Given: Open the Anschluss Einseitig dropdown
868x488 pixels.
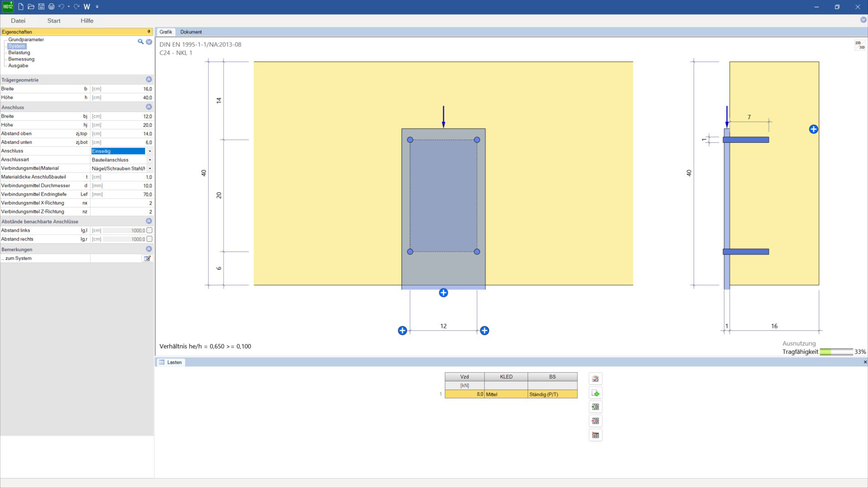Looking at the screenshot, I should coord(150,151).
